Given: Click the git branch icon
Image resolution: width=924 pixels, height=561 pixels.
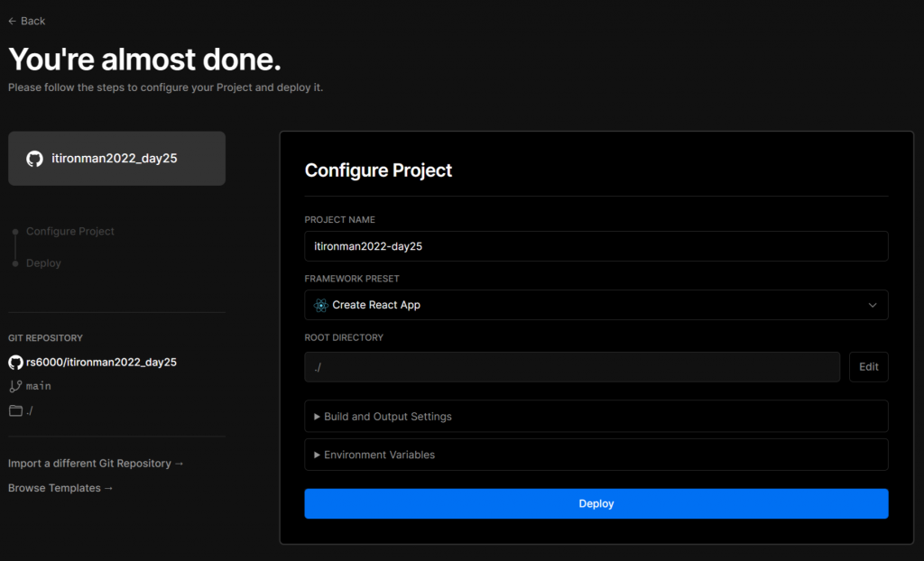Looking at the screenshot, I should coord(16,387).
